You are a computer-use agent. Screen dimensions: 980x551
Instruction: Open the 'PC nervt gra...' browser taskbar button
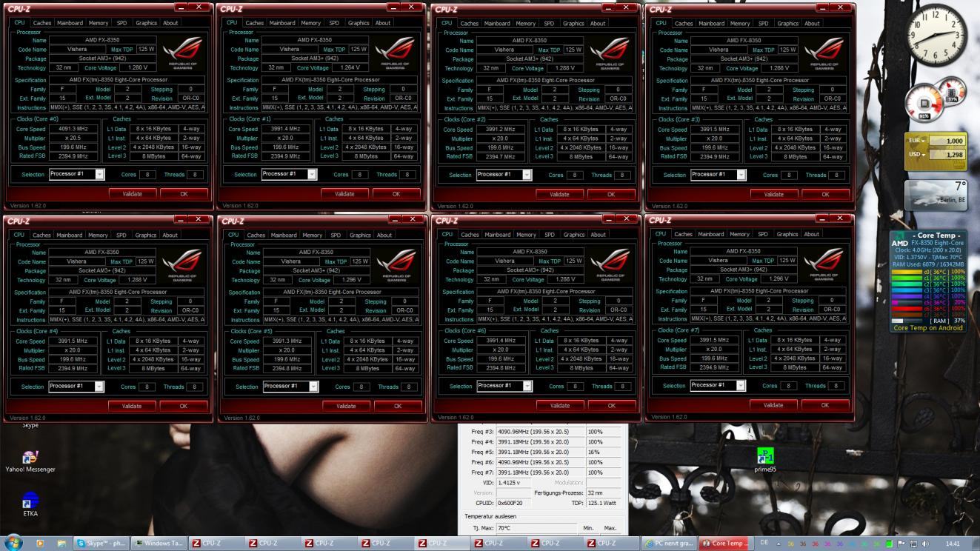click(669, 543)
